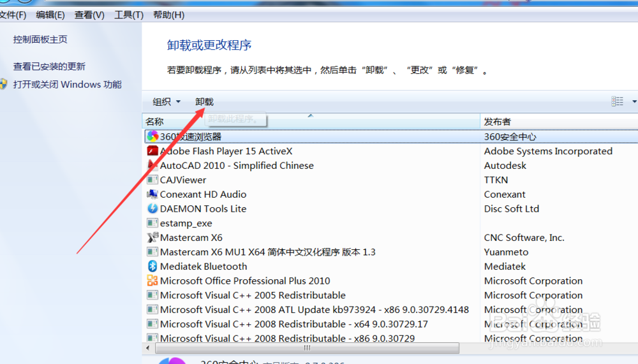The image size is (638, 364).
Task: Sort by the 发布者 column header
Action: [x=559, y=122]
